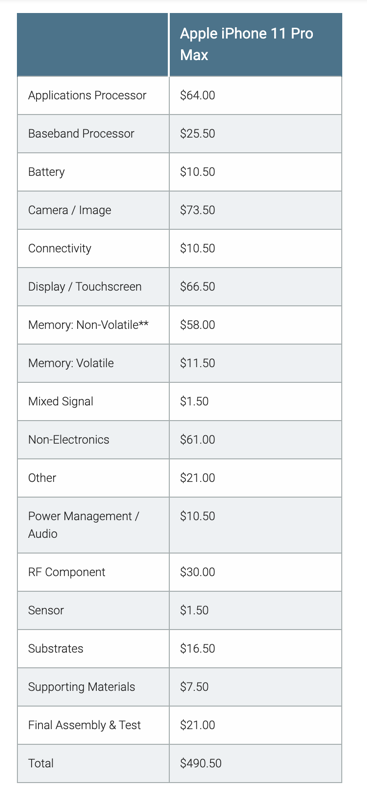Click the RF Component $30.00 value

click(x=198, y=572)
